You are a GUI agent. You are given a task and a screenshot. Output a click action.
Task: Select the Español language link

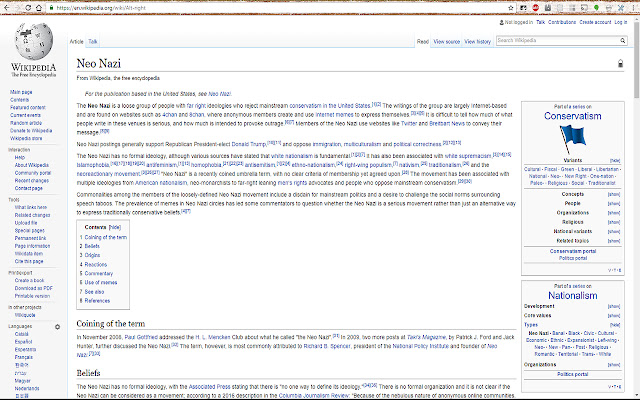point(23,342)
